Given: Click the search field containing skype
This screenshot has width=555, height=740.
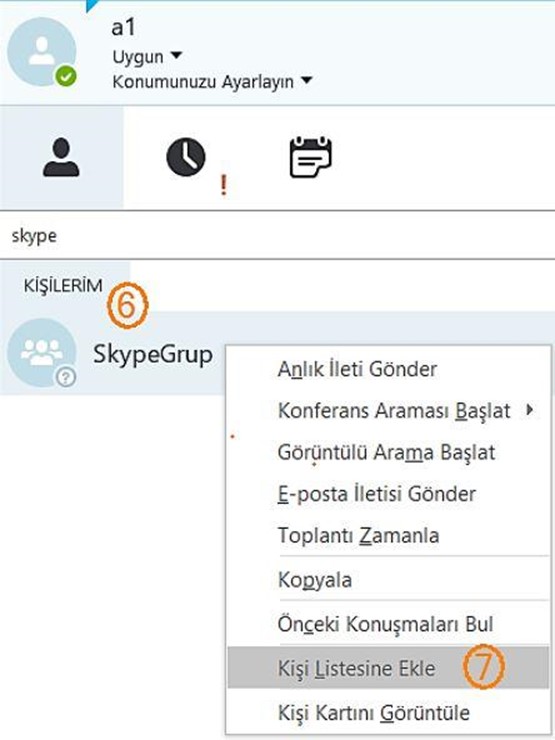Looking at the screenshot, I should point(278,235).
